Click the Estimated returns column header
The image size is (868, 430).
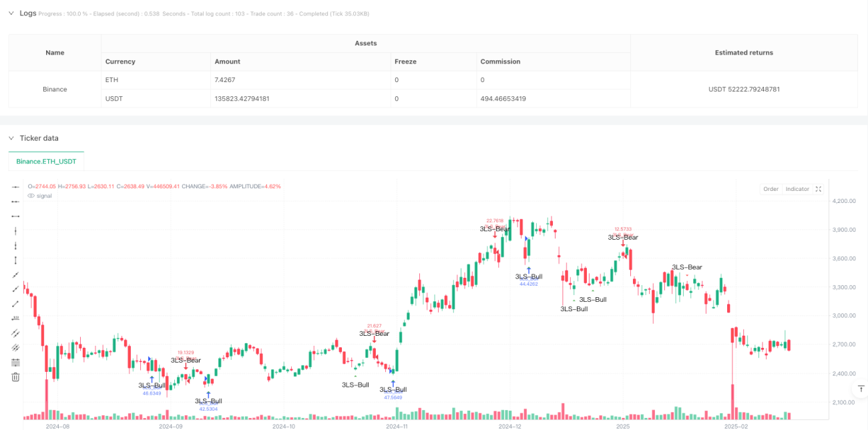tap(744, 52)
